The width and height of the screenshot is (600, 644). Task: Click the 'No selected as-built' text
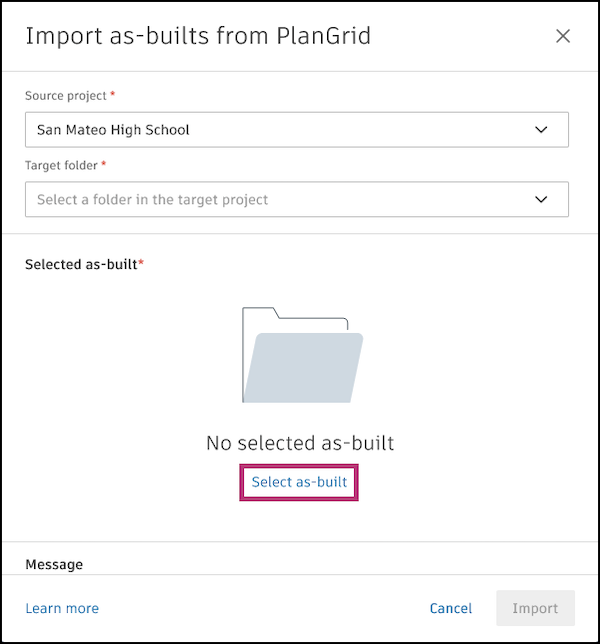300,443
